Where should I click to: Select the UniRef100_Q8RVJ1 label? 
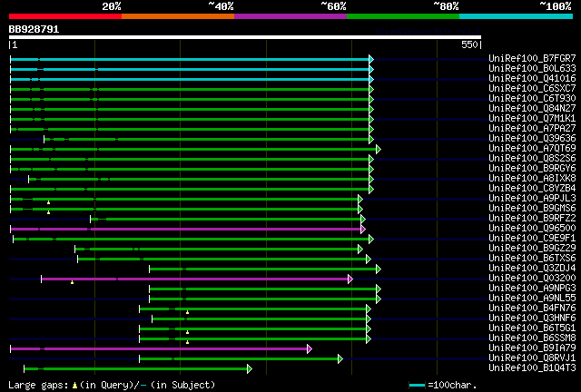(x=532, y=358)
